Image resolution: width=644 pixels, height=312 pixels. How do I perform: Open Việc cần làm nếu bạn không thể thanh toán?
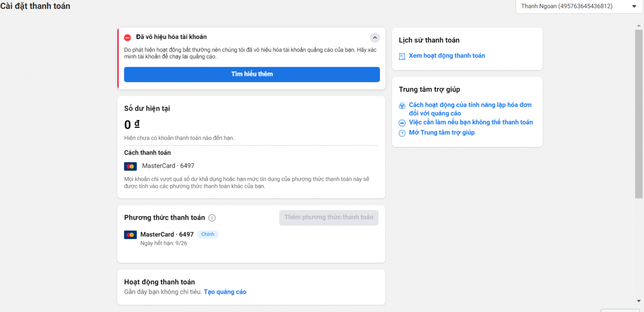pos(471,122)
